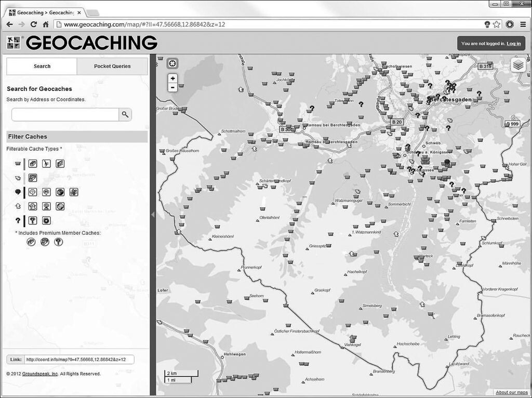Click the stop-hand extension icon
Screen dimensions: 532x398
point(510,24)
